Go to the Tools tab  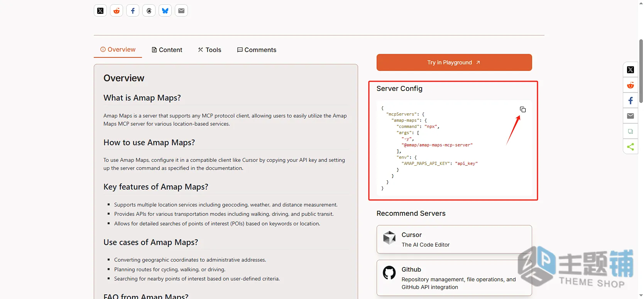tap(210, 50)
